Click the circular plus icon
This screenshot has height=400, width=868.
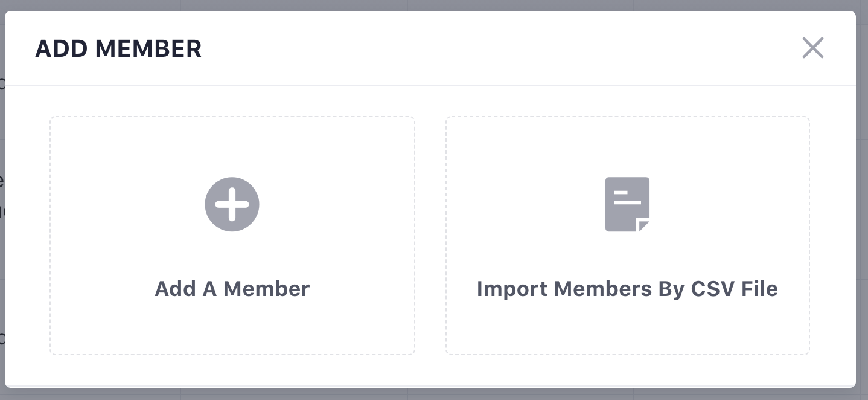coord(232,204)
